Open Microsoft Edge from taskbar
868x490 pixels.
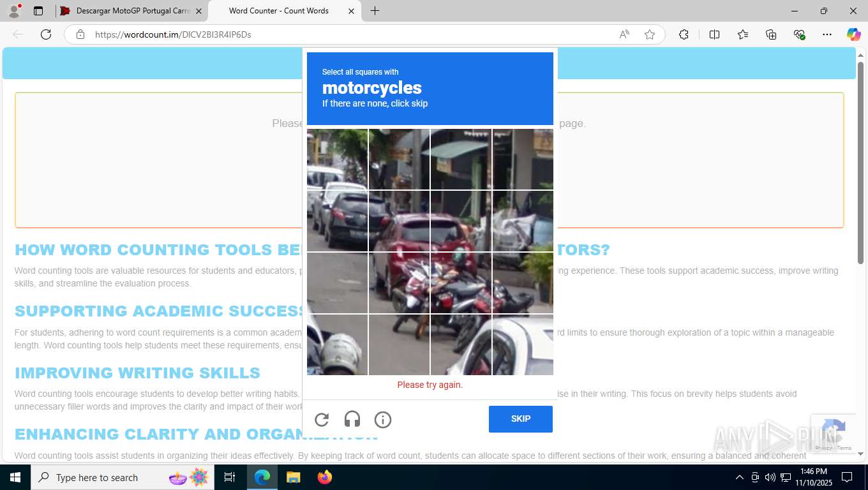262,477
